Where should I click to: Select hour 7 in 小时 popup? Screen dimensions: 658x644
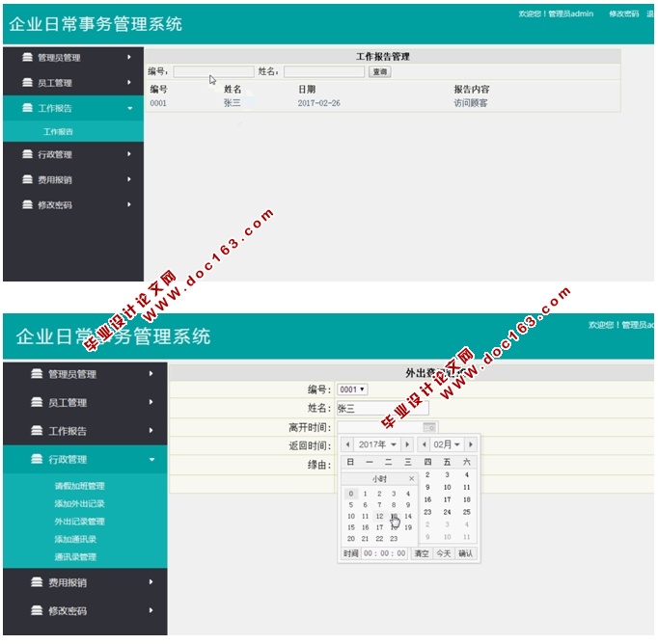379,505
